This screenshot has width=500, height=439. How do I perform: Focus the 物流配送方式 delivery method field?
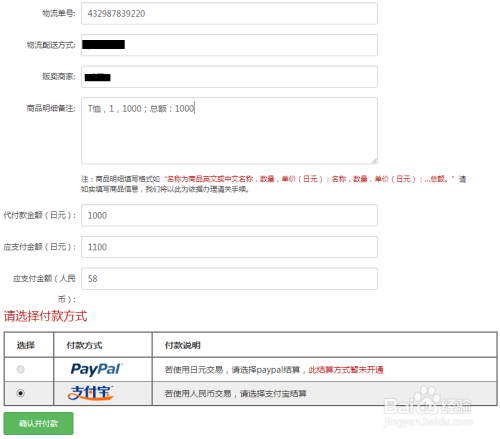coord(229,45)
